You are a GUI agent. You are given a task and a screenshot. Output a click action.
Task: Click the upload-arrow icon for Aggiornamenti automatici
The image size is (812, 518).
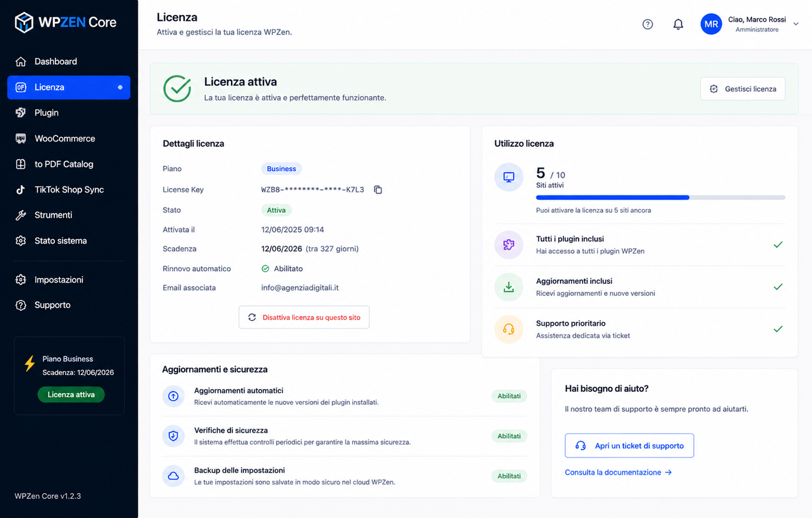click(x=173, y=396)
